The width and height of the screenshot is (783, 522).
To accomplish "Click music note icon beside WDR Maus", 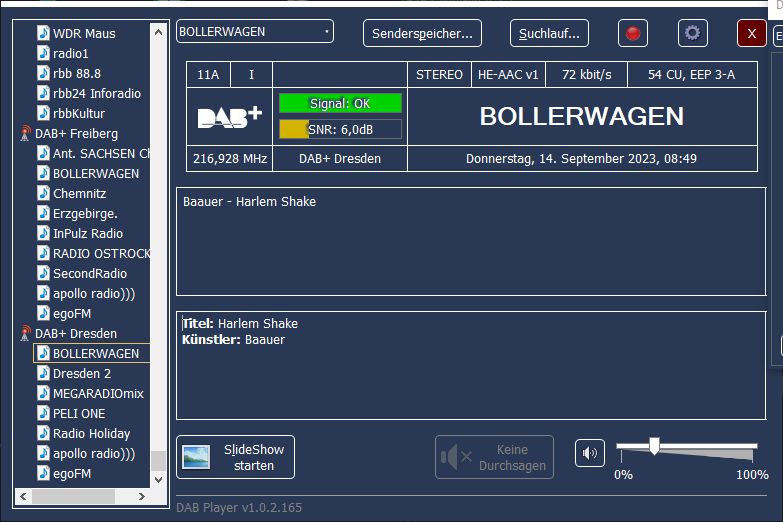I will tap(43, 33).
